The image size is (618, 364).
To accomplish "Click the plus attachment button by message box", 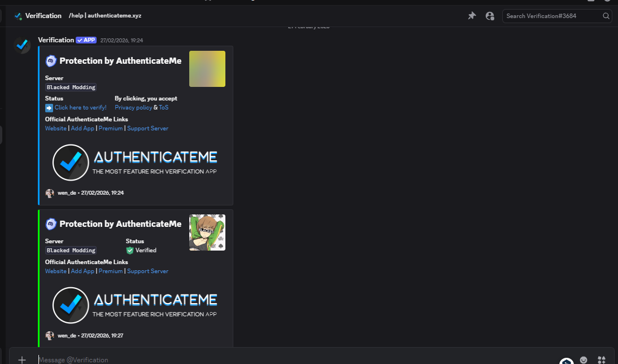I will [x=22, y=359].
